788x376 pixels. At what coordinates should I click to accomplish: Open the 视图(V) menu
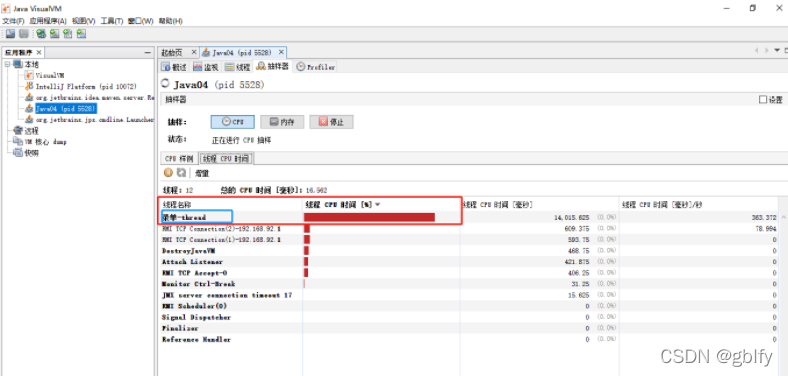click(83, 21)
